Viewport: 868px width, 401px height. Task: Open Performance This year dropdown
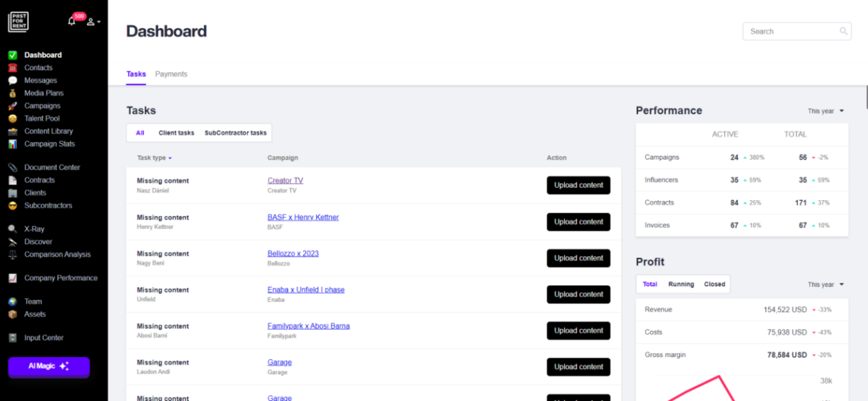pyautogui.click(x=825, y=111)
